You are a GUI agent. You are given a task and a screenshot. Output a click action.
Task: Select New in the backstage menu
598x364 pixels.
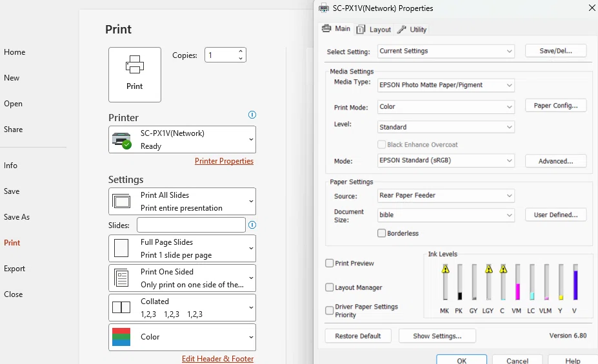[x=12, y=78]
